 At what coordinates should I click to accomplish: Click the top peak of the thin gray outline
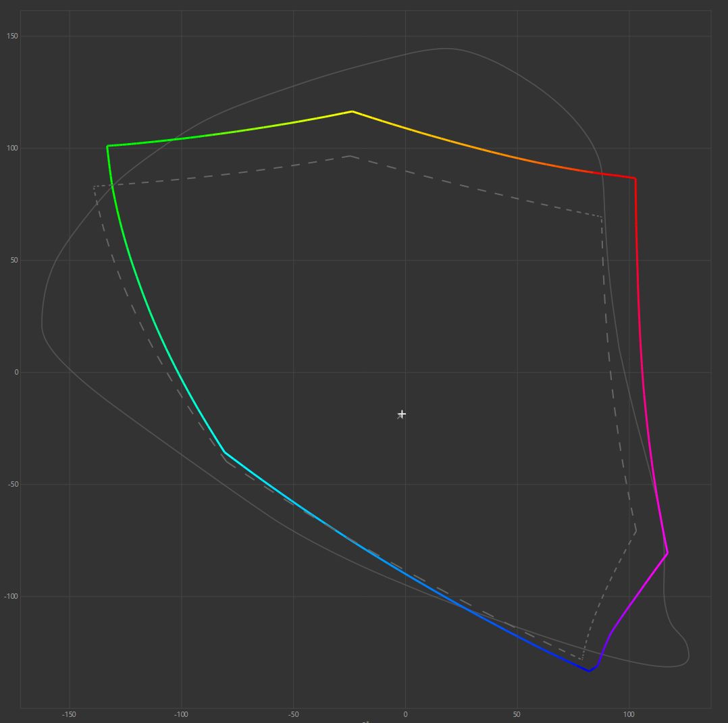[444, 49]
